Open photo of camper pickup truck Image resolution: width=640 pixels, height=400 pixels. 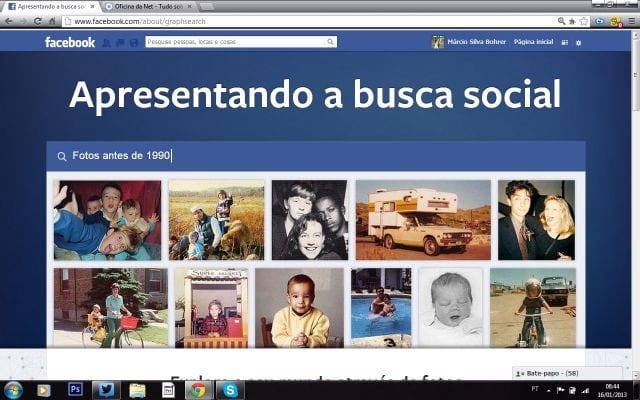(x=423, y=220)
